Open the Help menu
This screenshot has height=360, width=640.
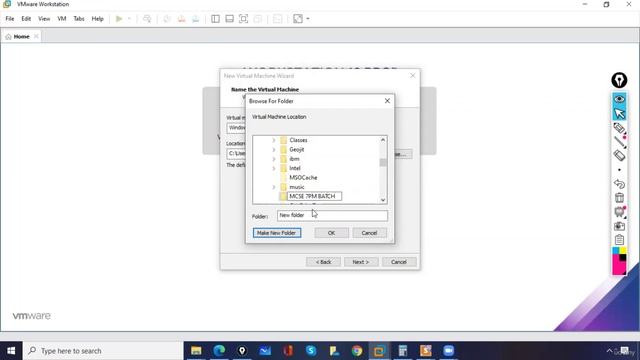pos(98,19)
